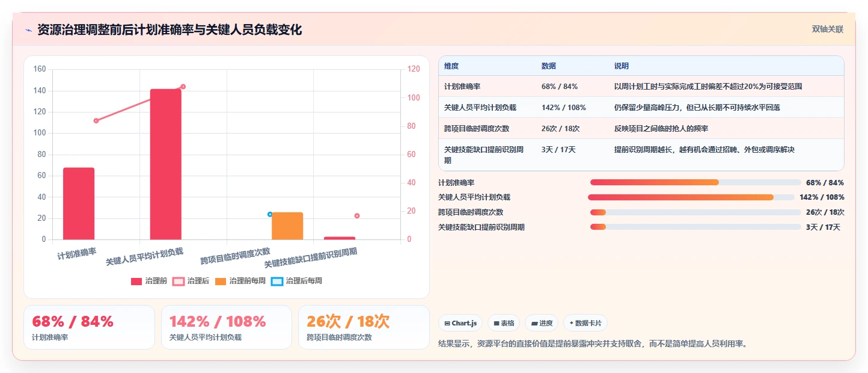Click the 68% / 84% value beside progress bar

(x=825, y=182)
